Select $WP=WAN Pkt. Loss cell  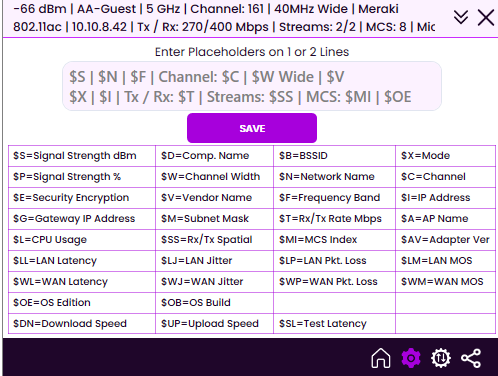pos(334,282)
